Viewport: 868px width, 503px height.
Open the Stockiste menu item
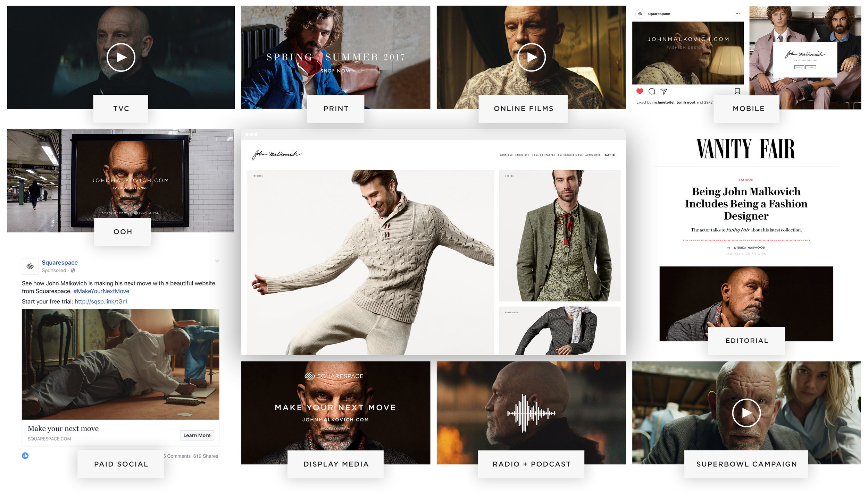coord(522,155)
